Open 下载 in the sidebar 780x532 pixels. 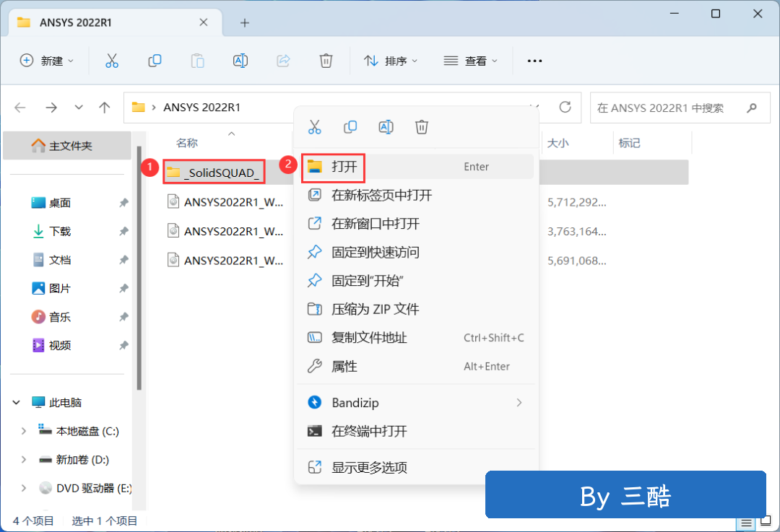[x=60, y=231]
